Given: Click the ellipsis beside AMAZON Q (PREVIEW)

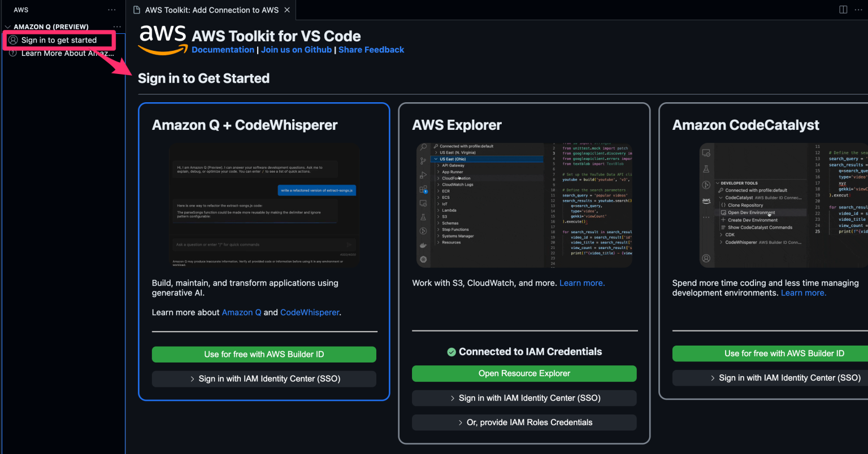Looking at the screenshot, I should pyautogui.click(x=116, y=27).
